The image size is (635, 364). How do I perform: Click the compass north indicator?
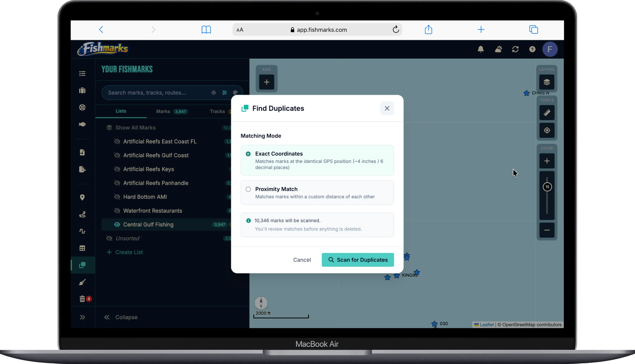click(x=261, y=303)
